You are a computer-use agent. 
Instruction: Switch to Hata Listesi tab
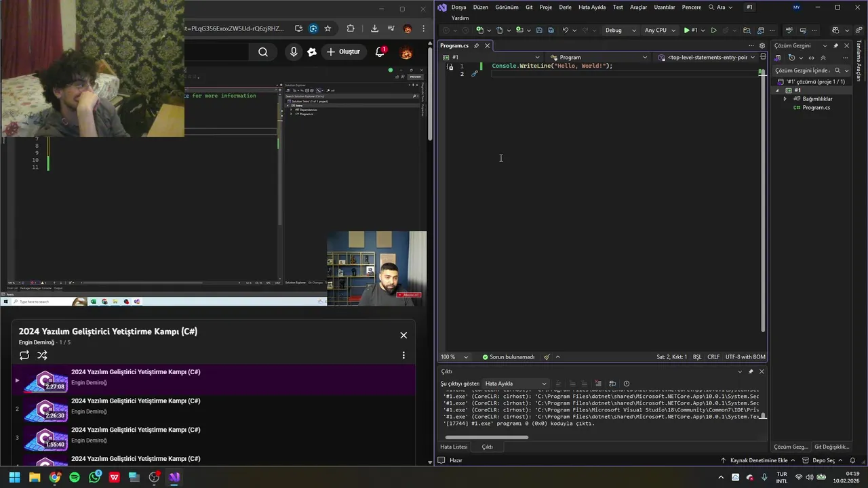tap(454, 447)
